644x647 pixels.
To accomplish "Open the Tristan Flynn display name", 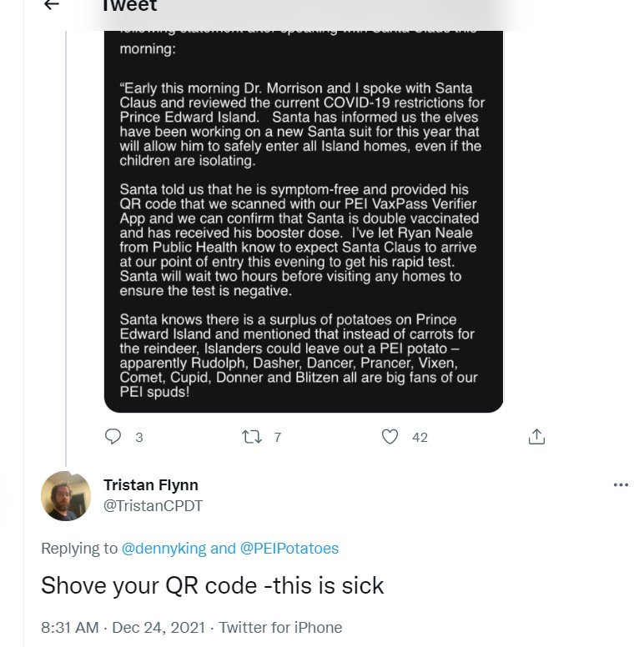I will pos(151,485).
